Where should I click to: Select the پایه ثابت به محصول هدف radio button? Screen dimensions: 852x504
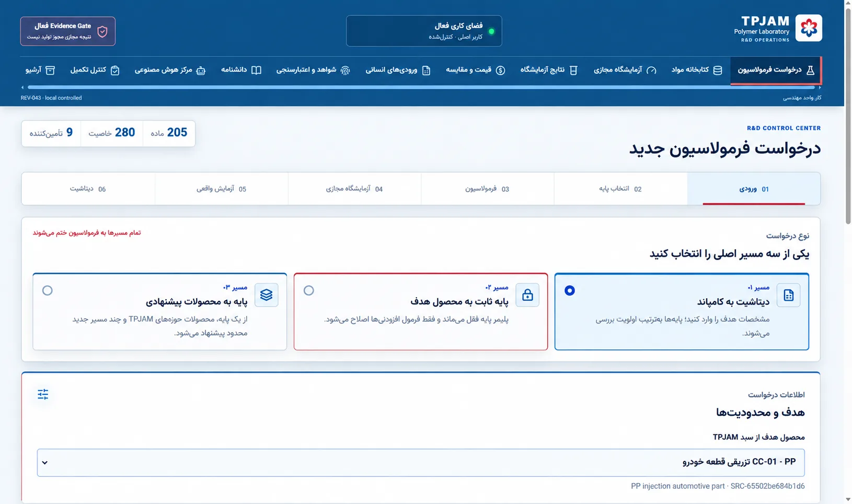[309, 290]
